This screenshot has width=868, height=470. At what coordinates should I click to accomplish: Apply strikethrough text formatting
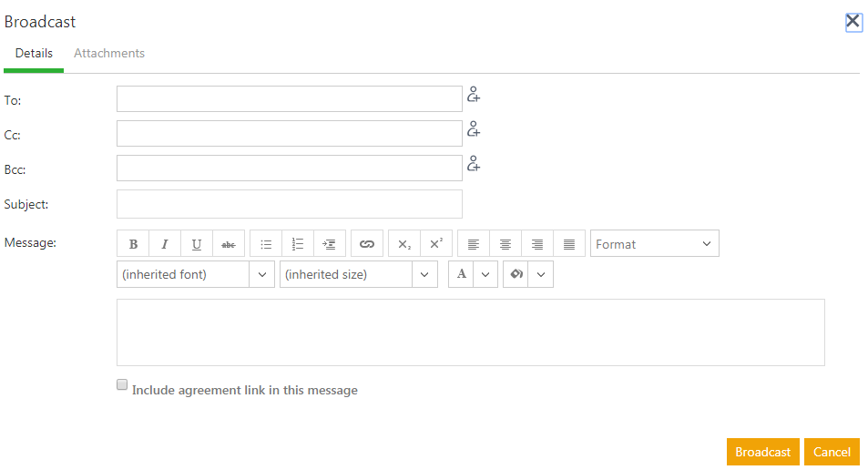(x=229, y=244)
